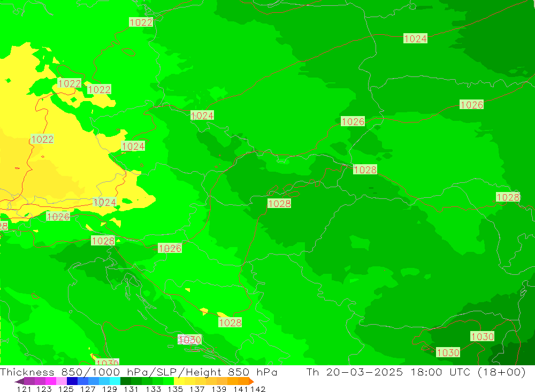Image resolution: width=535 pixels, height=392 pixels.
Task: Select the legend value 137
Action: [197, 389]
